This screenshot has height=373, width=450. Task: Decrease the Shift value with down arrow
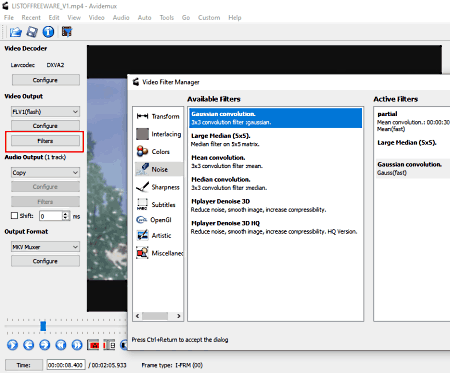[x=66, y=218]
